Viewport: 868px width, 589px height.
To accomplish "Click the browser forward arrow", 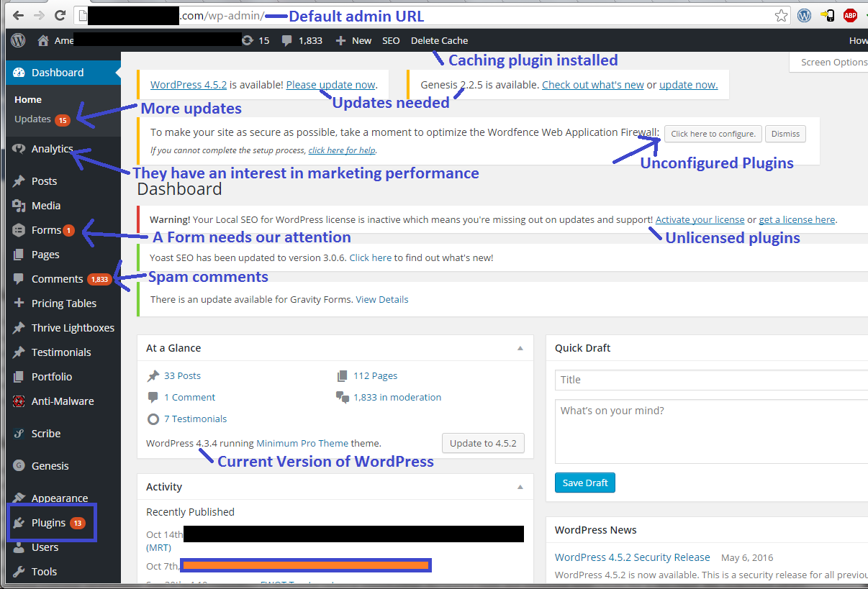I will pos(38,15).
